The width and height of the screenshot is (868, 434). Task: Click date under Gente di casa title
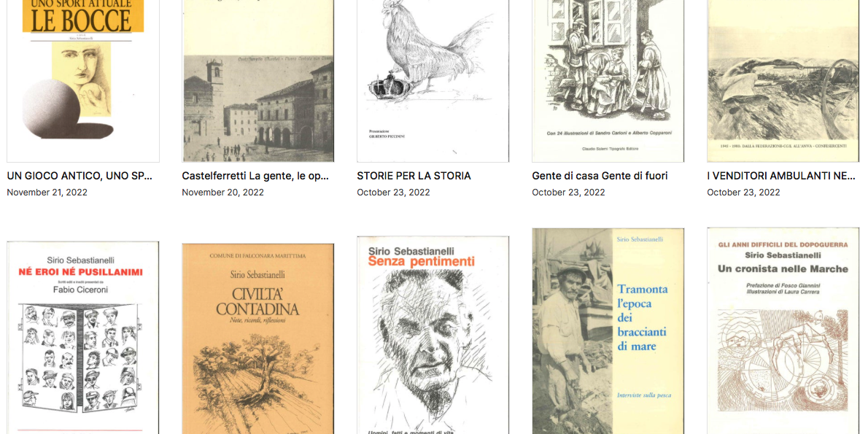568,193
